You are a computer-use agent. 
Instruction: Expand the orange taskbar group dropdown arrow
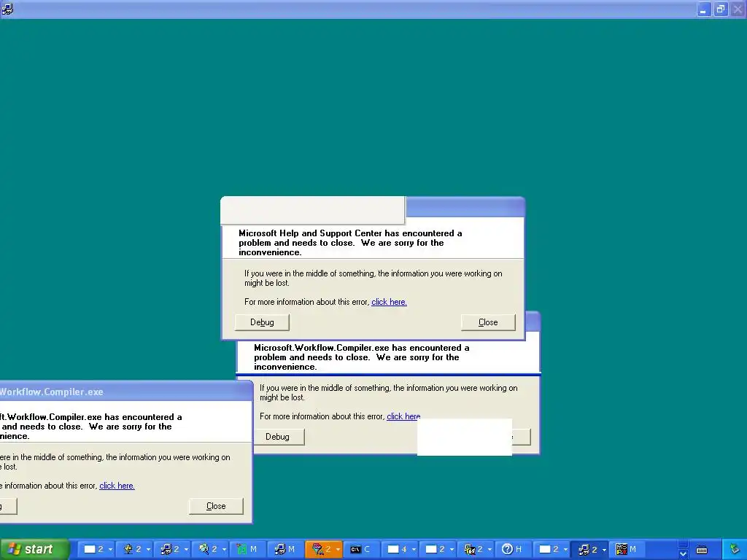tap(338, 550)
